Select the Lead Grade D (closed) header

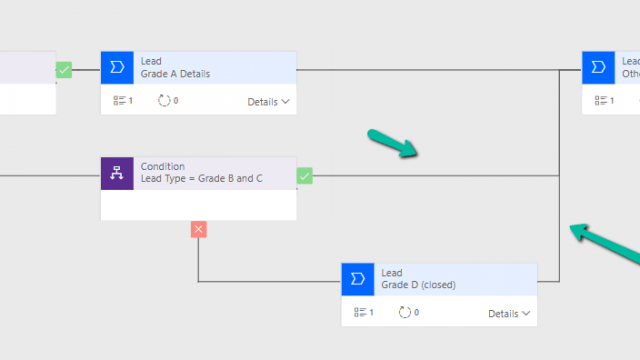click(456, 279)
